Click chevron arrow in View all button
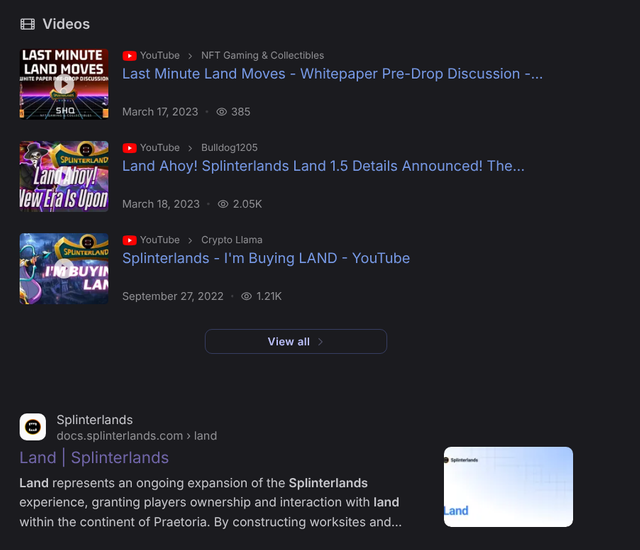Screen dimensions: 640x550 320,342
